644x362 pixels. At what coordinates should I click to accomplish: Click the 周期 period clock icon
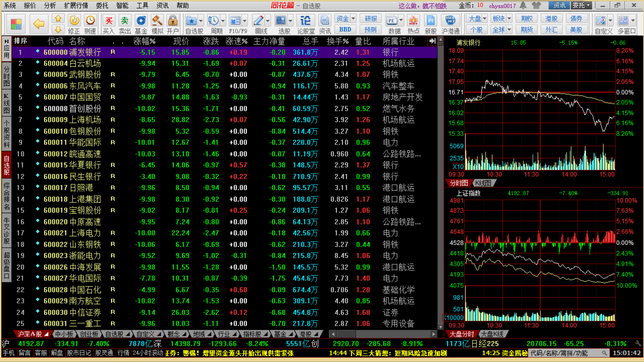click(x=213, y=21)
